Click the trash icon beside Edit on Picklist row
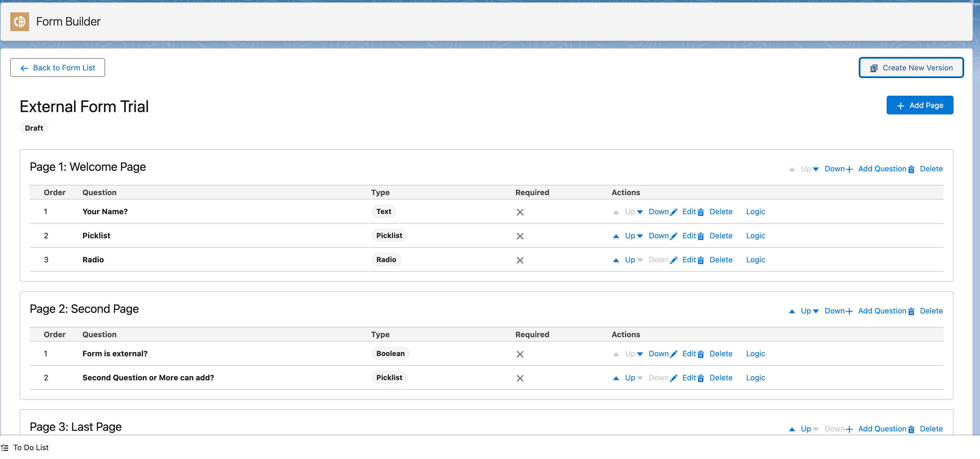The width and height of the screenshot is (980, 459). pos(701,236)
